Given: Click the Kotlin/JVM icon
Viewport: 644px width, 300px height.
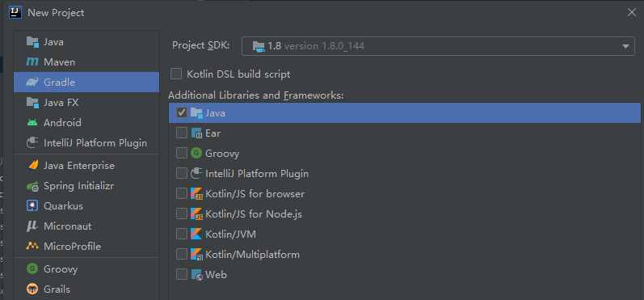Looking at the screenshot, I should pos(196,235).
